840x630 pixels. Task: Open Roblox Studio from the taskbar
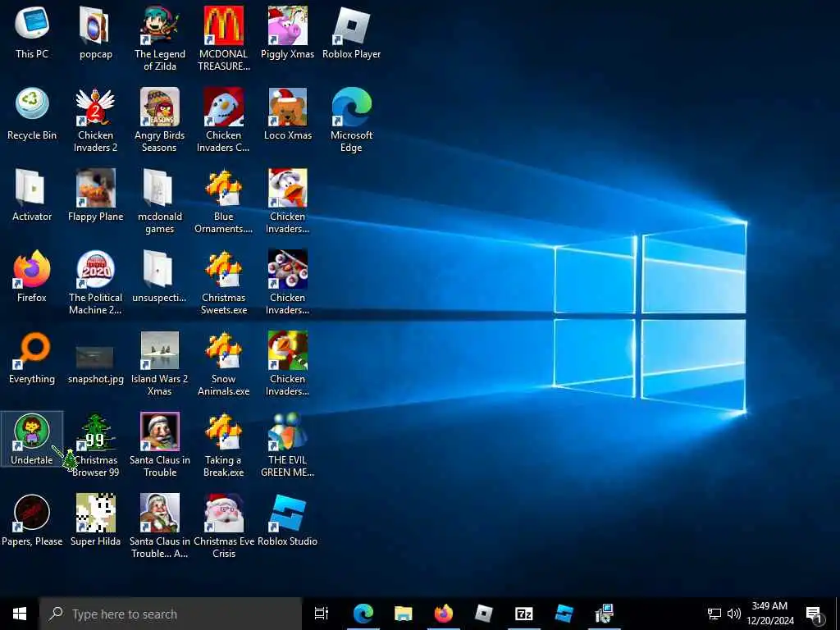pos(564,614)
